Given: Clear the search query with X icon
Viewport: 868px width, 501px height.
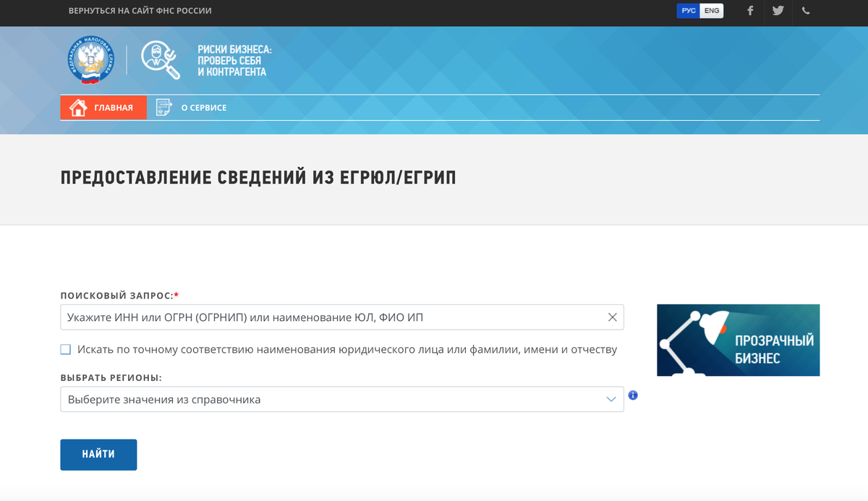Looking at the screenshot, I should 612,317.
